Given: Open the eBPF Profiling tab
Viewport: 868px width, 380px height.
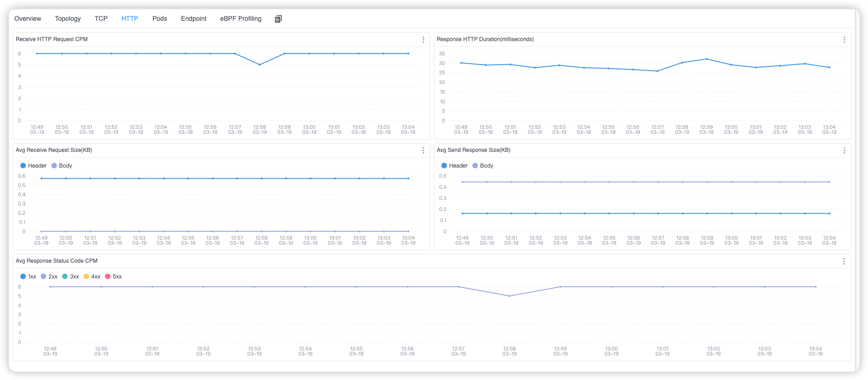Looking at the screenshot, I should pos(241,19).
